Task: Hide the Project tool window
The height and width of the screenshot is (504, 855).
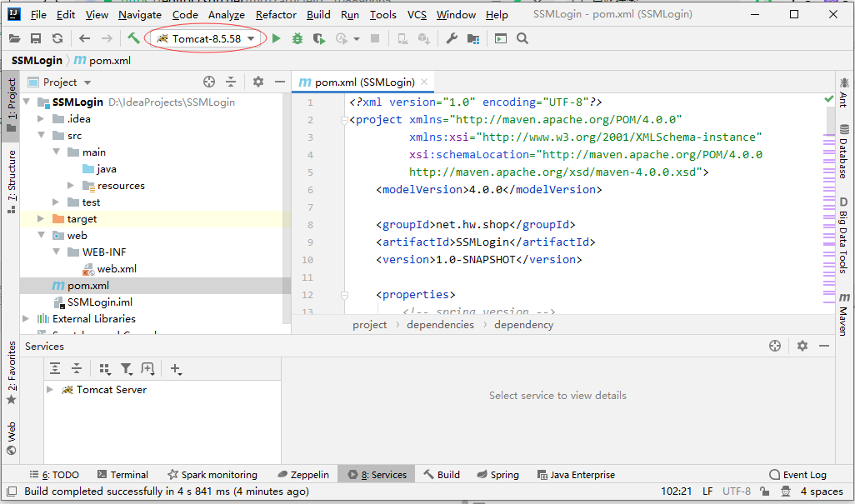Action: click(280, 82)
